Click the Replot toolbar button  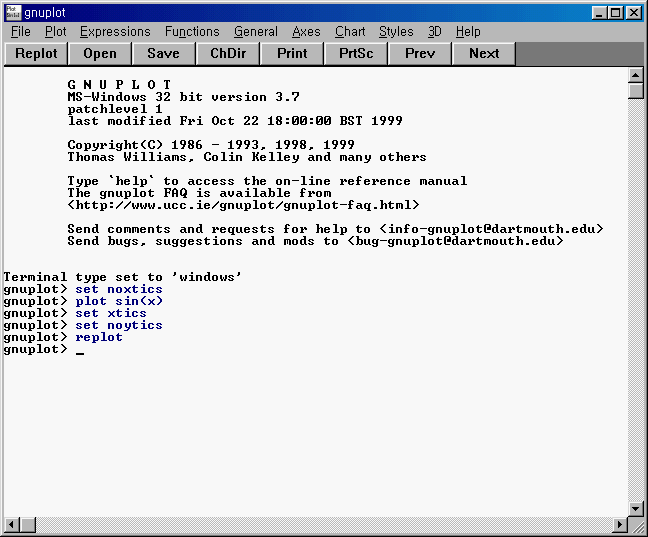[x=36, y=54]
